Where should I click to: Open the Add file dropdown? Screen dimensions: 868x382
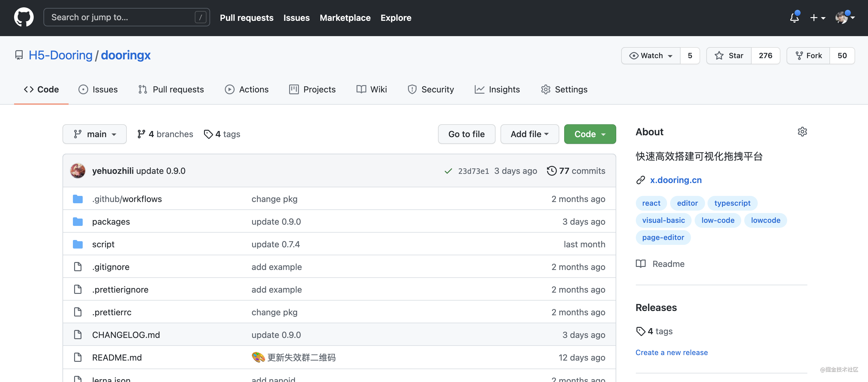point(529,134)
